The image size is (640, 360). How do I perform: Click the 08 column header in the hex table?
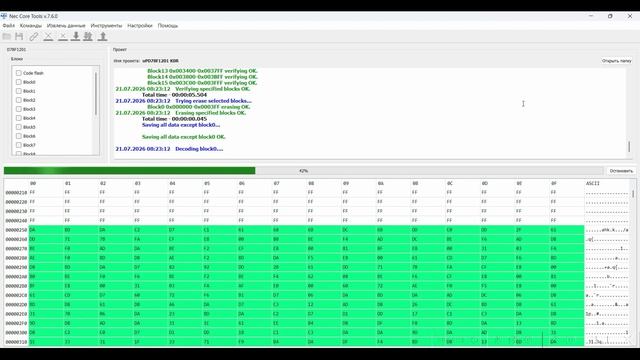click(x=311, y=184)
